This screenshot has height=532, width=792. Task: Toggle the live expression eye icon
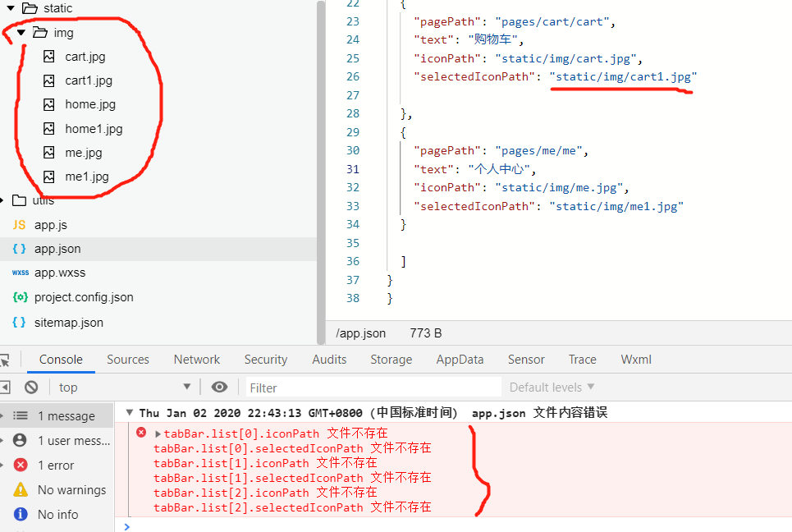point(219,387)
